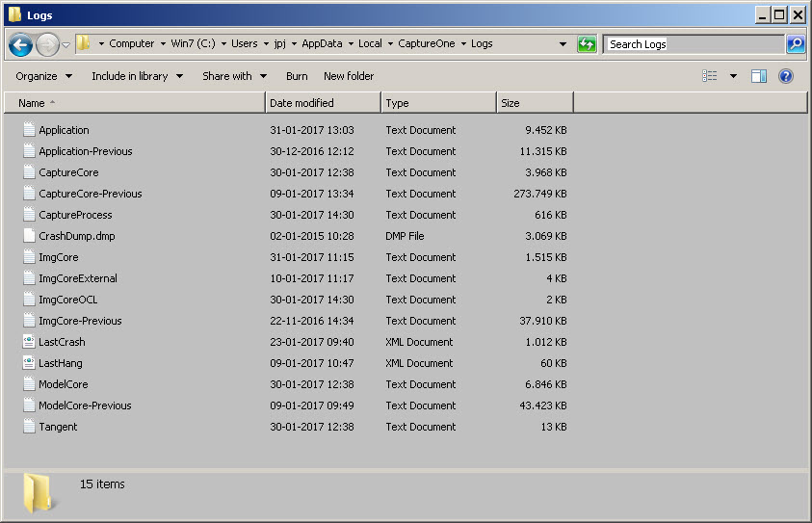Navigate to the AppData breadcrumb
The image size is (812, 523).
(322, 43)
